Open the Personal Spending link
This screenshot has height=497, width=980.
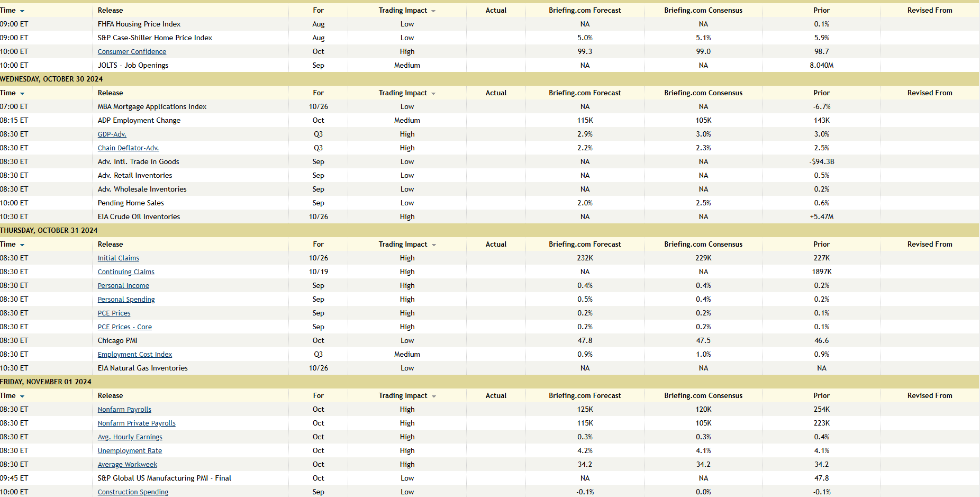coord(126,299)
